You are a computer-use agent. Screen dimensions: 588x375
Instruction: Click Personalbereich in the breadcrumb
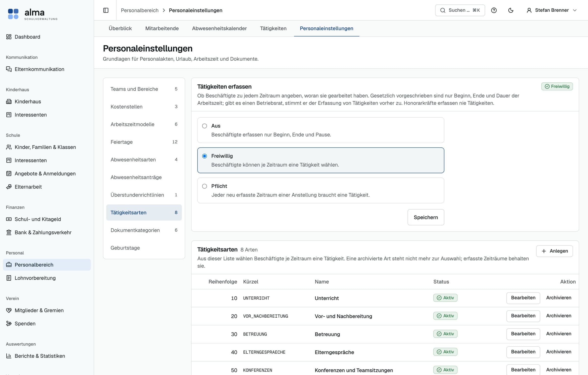tap(140, 10)
